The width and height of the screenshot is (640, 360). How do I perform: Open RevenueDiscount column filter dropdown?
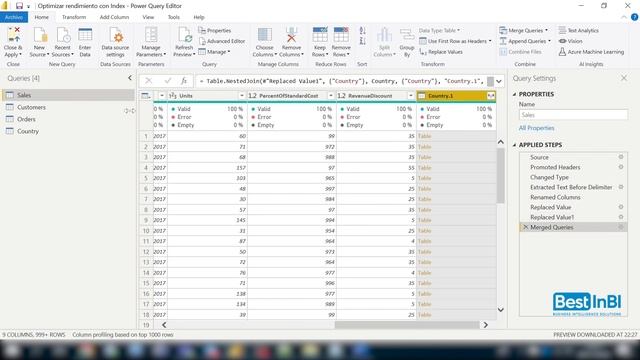pos(411,96)
